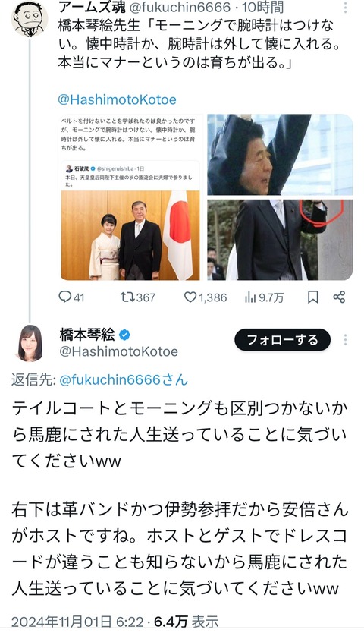
Task: Tap the share icon on first tweet
Action: [339, 297]
